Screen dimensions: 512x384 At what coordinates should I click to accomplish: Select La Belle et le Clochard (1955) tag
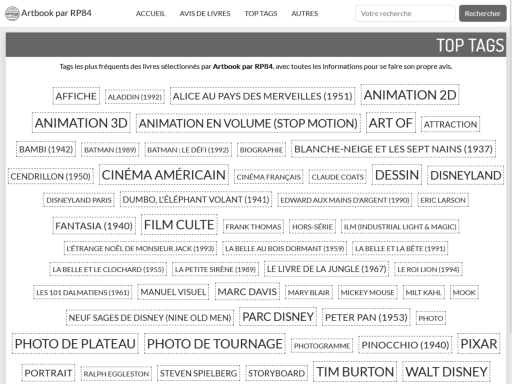click(x=108, y=269)
